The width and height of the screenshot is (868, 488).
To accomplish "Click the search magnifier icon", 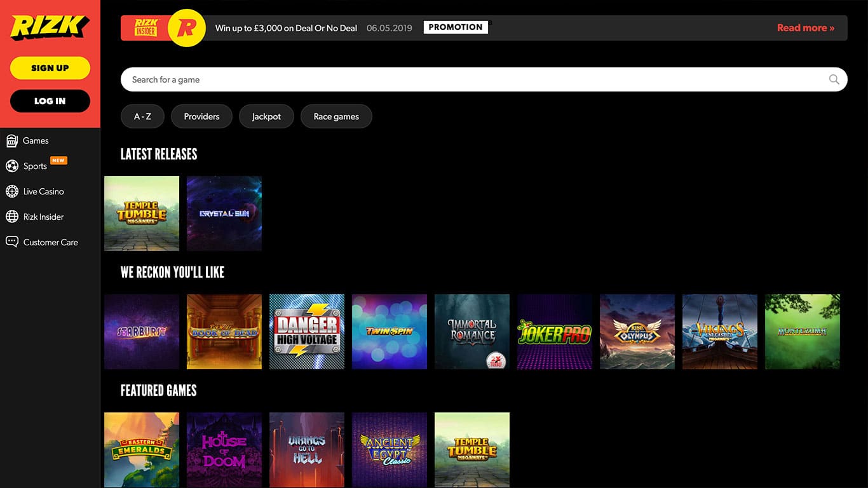I will pos(834,79).
